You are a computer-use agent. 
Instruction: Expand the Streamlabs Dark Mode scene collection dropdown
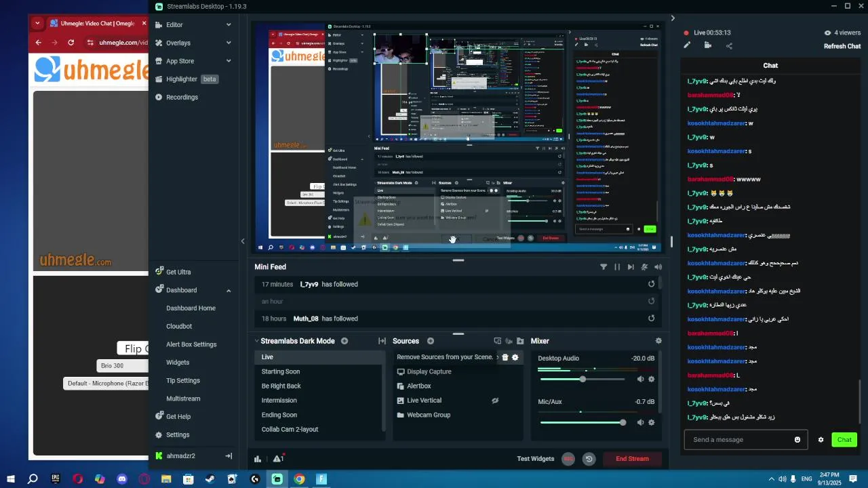[x=257, y=341]
